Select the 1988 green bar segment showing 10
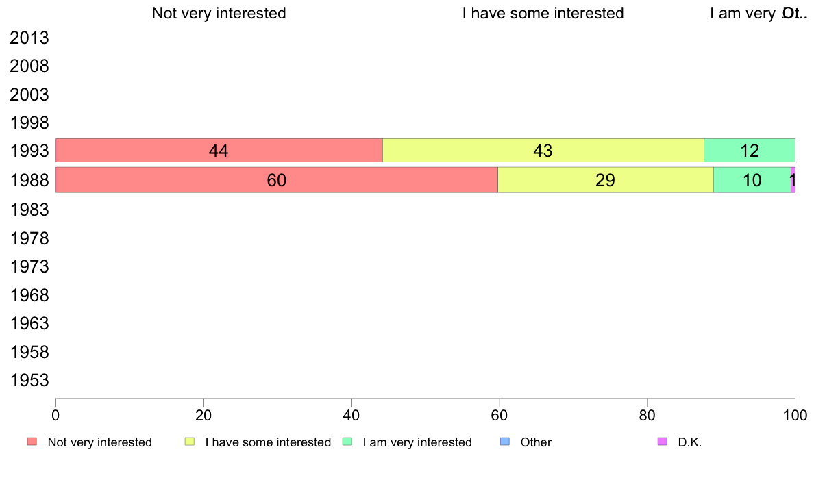 [x=752, y=179]
